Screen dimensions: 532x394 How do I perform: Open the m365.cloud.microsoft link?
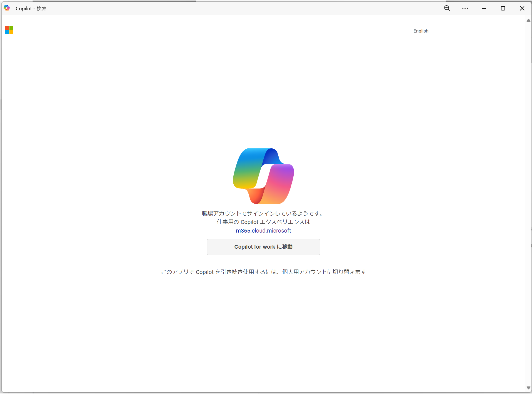pyautogui.click(x=263, y=231)
